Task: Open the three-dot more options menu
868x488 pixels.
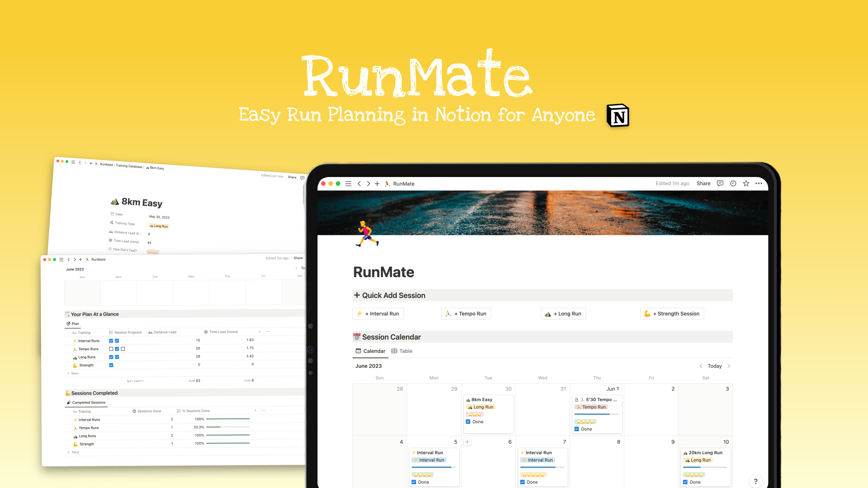Action: tap(759, 183)
